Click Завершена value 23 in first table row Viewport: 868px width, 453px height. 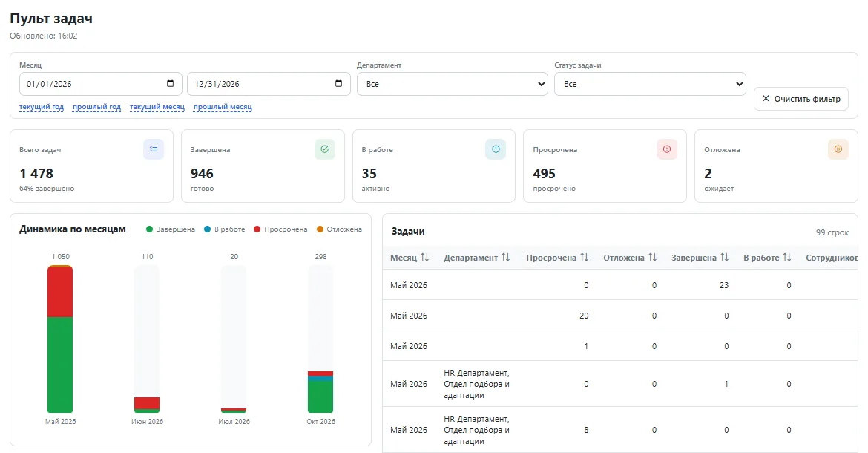[x=723, y=285]
